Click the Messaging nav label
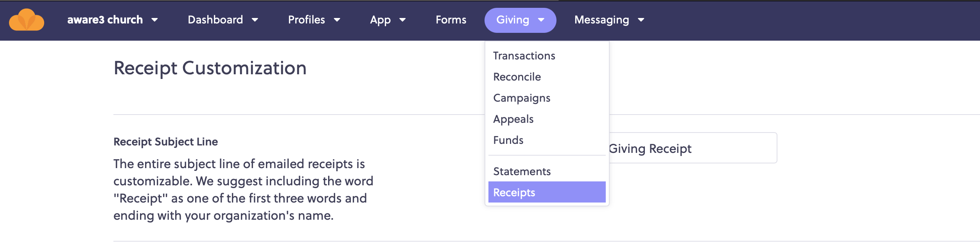Viewport: 980px width, 251px height. tap(601, 20)
